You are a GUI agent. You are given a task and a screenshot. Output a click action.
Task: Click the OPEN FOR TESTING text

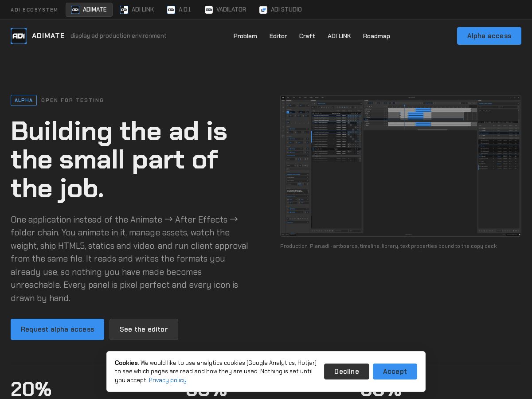[x=72, y=101]
